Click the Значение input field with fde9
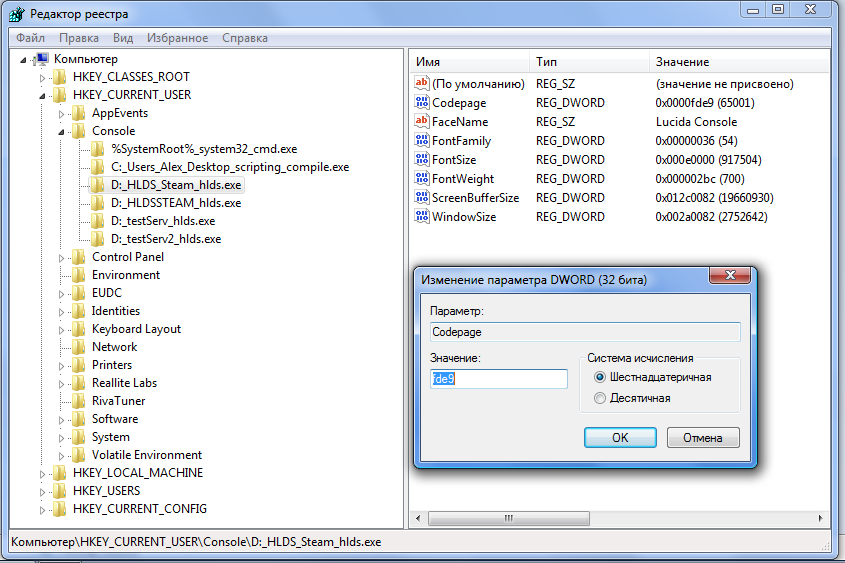 pos(498,379)
